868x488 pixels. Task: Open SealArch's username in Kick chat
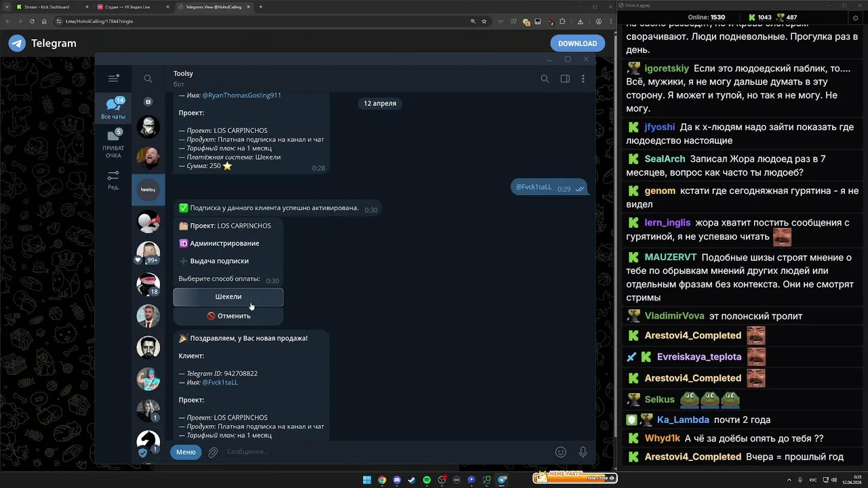[x=665, y=159]
